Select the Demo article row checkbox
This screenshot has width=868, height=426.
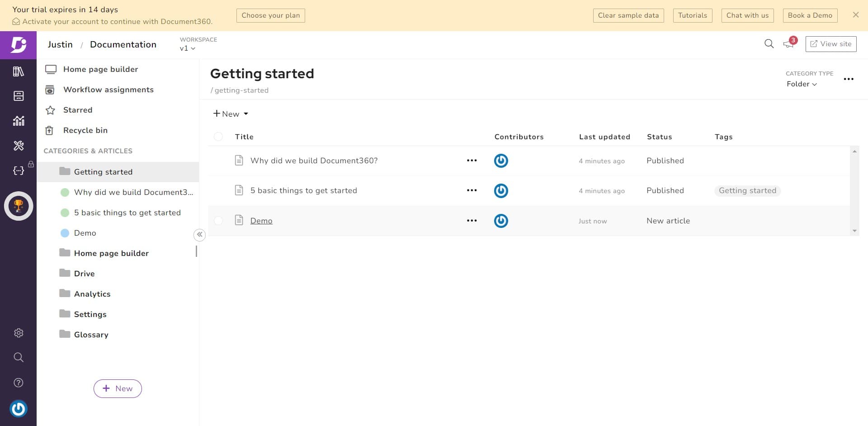[x=218, y=221]
